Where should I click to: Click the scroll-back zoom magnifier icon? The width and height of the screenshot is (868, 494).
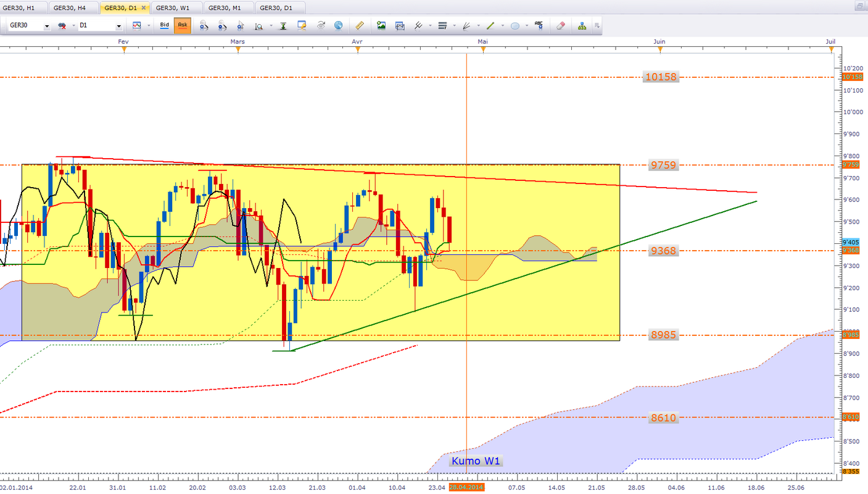tap(203, 26)
